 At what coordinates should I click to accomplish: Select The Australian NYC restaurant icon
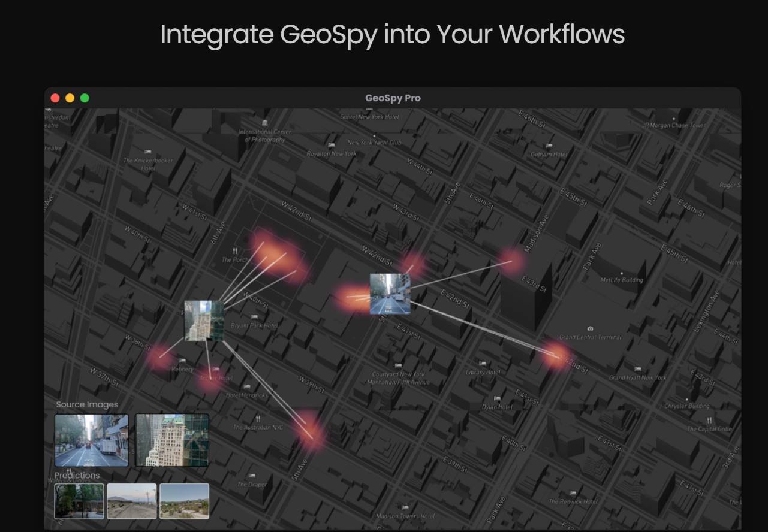pyautogui.click(x=258, y=419)
